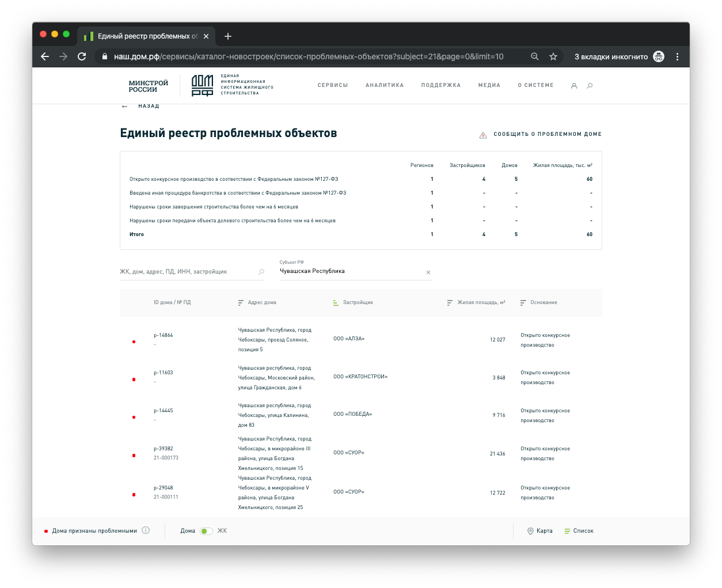Click the red dot on row p-39382
Screen dimensions: 722x588
[134, 456]
